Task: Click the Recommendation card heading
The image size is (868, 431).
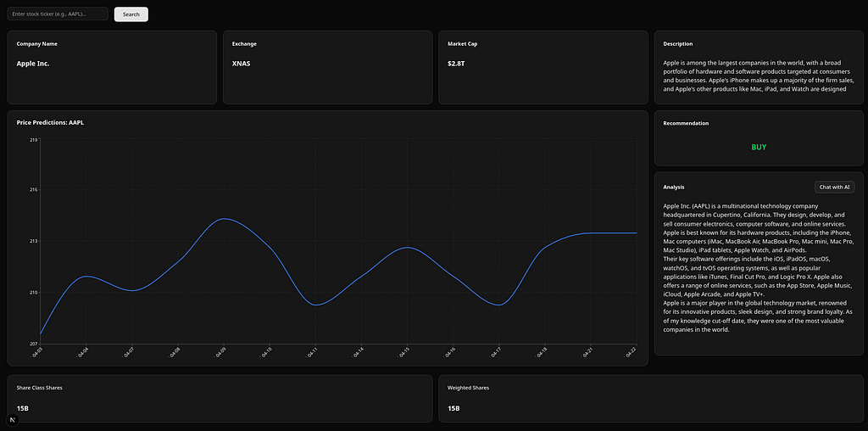Action: tap(686, 124)
